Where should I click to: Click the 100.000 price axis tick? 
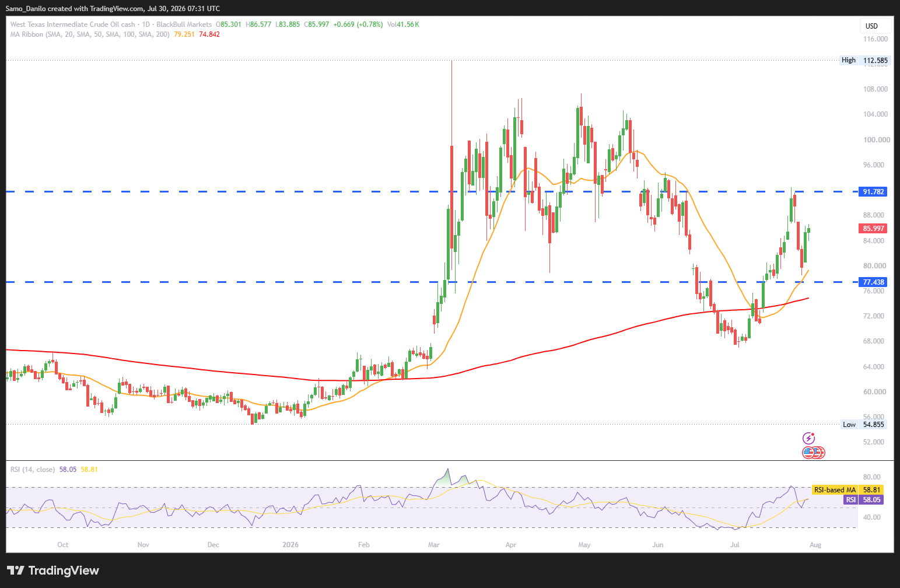(x=877, y=140)
